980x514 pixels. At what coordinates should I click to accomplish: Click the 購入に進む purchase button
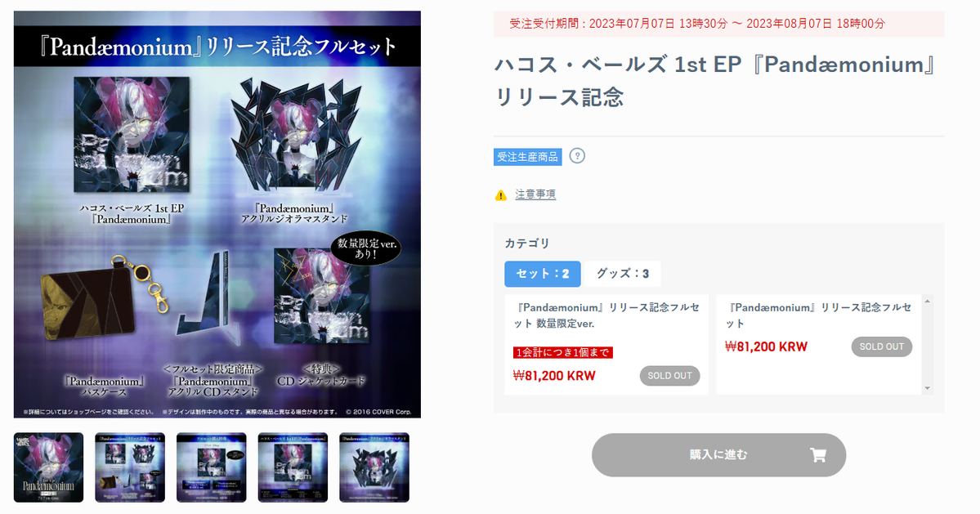pos(718,455)
